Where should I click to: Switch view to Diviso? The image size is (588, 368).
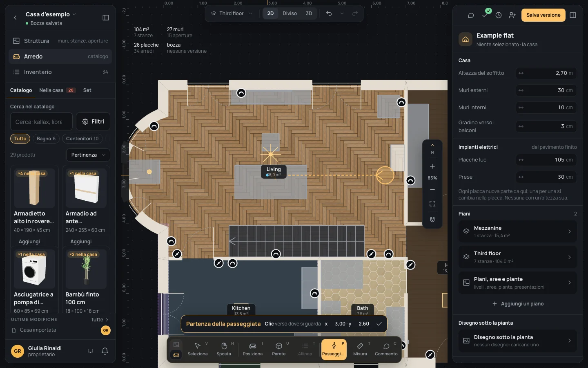tap(290, 13)
